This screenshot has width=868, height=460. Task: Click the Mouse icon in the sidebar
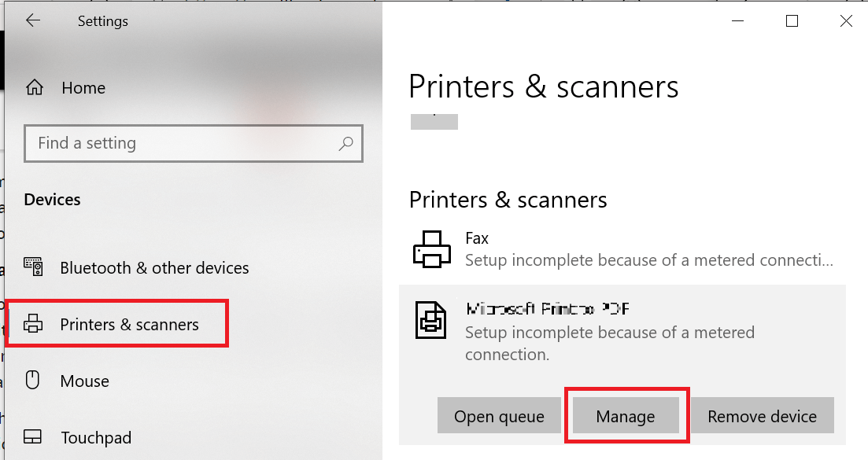click(x=33, y=381)
